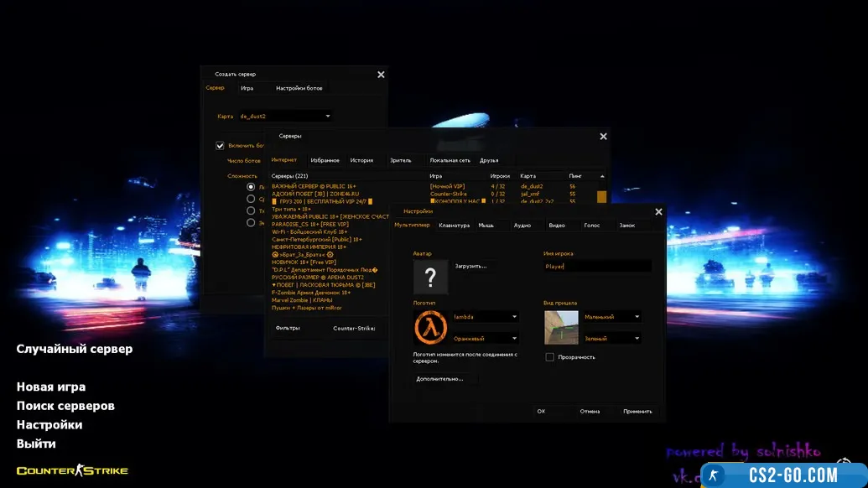Viewport: 868px width, 488px height.
Task: Click the question mark avatar image
Action: 430,276
